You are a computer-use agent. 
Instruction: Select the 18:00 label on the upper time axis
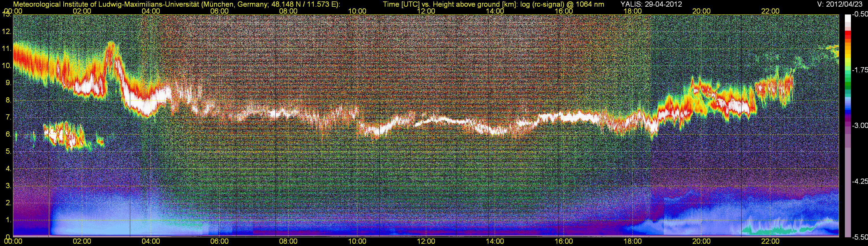click(x=633, y=11)
